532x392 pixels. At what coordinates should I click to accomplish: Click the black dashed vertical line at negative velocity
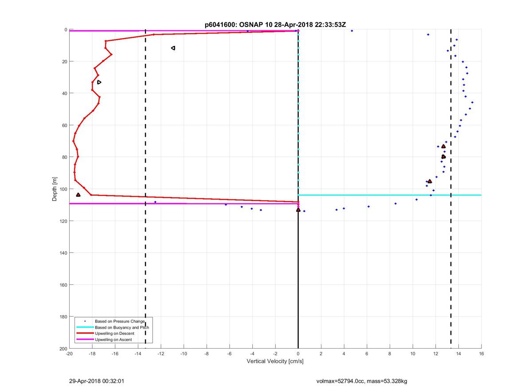click(x=145, y=189)
